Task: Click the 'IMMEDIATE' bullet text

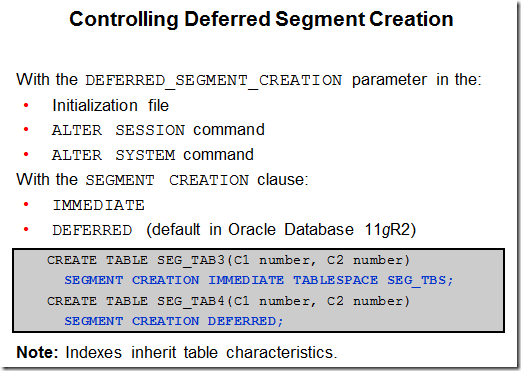Action: click(x=99, y=205)
